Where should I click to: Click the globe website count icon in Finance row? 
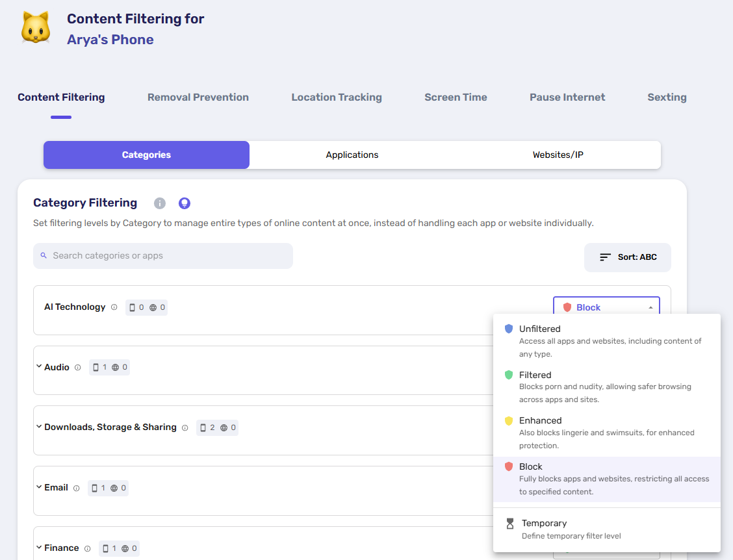125,548
